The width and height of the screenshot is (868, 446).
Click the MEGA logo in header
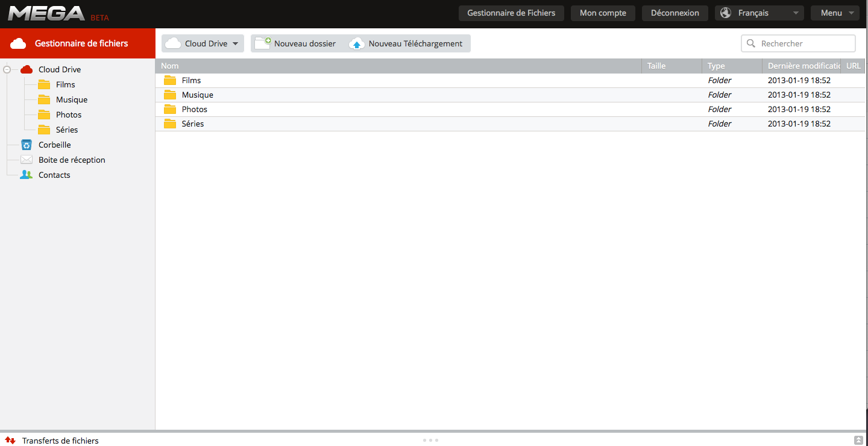tap(46, 13)
